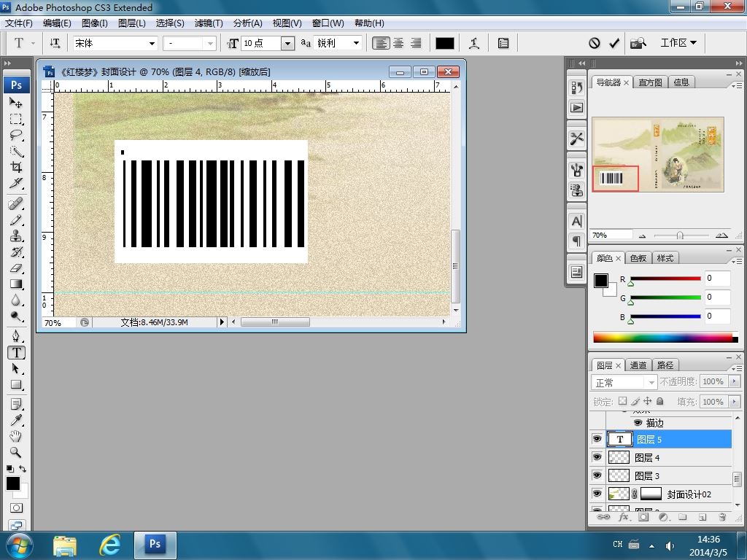Image resolution: width=747 pixels, height=560 pixels.
Task: Expand the blend mode dropdown 正常
Action: tap(651, 383)
